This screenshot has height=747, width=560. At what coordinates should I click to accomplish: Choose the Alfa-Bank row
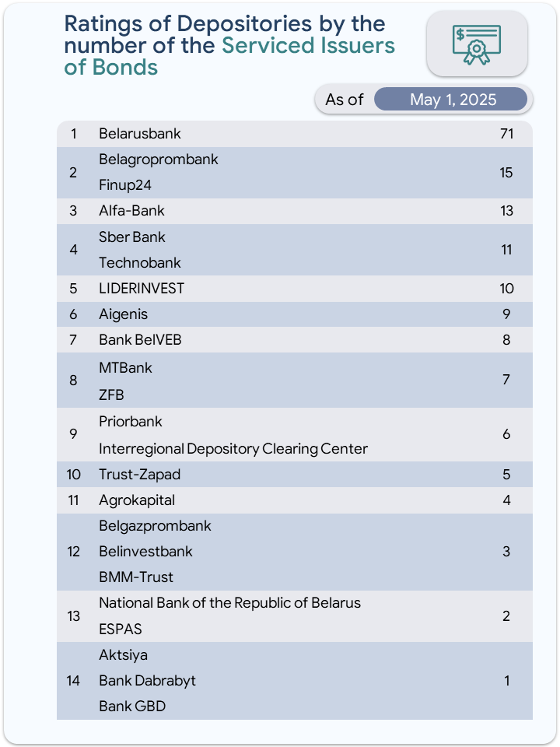pos(294,211)
